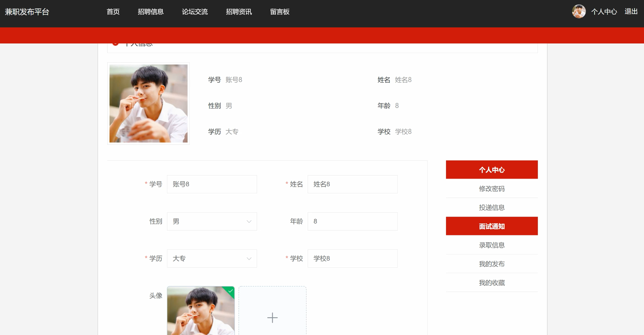Open 招聘资讯 in the navigation
644x335 pixels.
(x=239, y=12)
